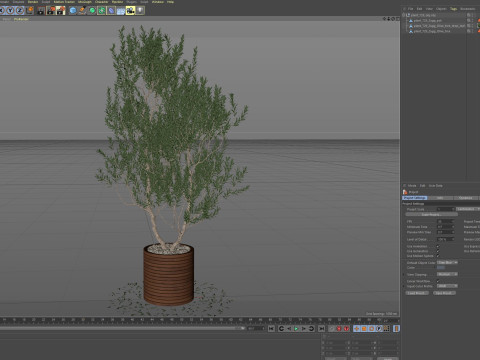Viewport: 480px width, 360px height.
Task: Expand the Input Color Profile disclosure triangle
Action: pos(404,286)
